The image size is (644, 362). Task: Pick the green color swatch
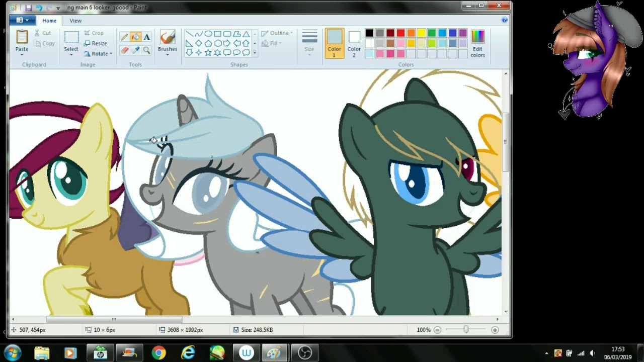pyautogui.click(x=432, y=33)
